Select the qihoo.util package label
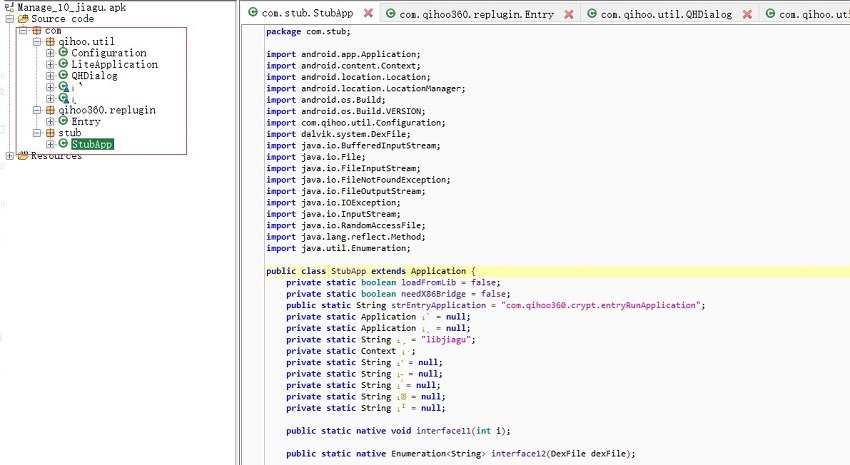This screenshot has width=850, height=465. tap(86, 41)
